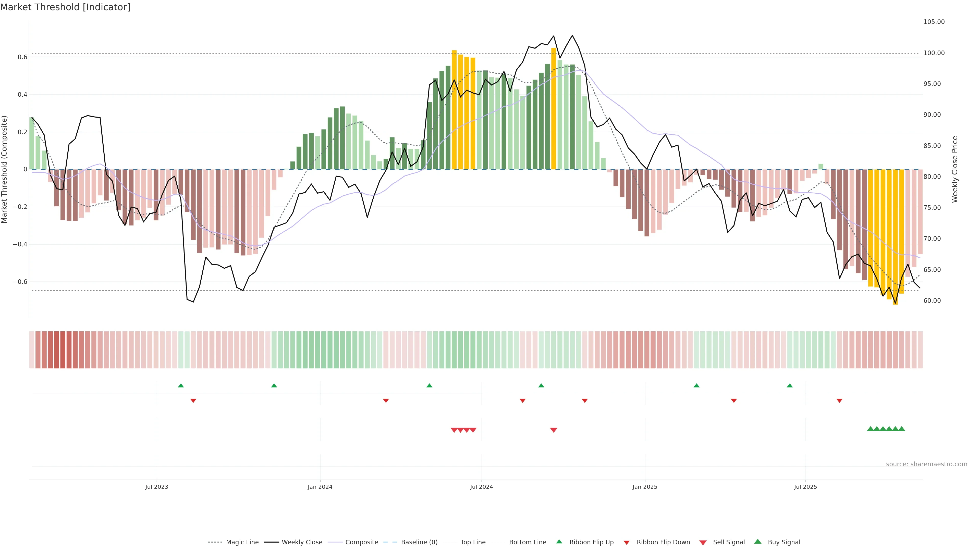Click the Sell Signal legend triangle icon
This screenshot has height=551, width=980.
click(x=703, y=543)
